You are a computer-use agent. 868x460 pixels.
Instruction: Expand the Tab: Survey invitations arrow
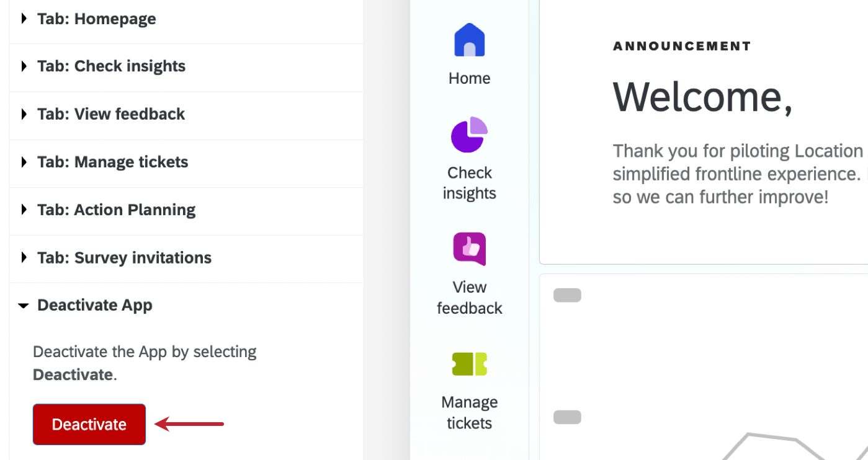(24, 257)
